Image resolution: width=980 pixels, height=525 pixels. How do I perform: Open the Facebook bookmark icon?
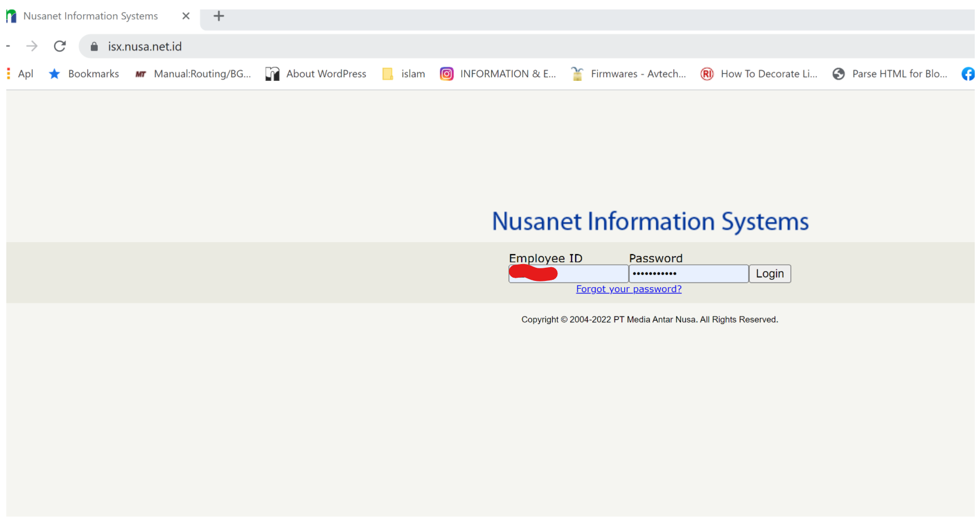[x=968, y=74]
